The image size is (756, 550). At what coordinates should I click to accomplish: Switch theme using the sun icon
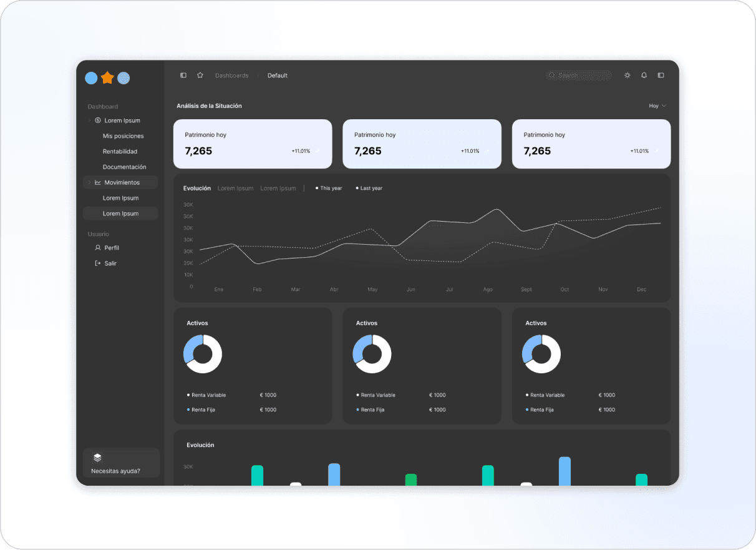click(627, 76)
